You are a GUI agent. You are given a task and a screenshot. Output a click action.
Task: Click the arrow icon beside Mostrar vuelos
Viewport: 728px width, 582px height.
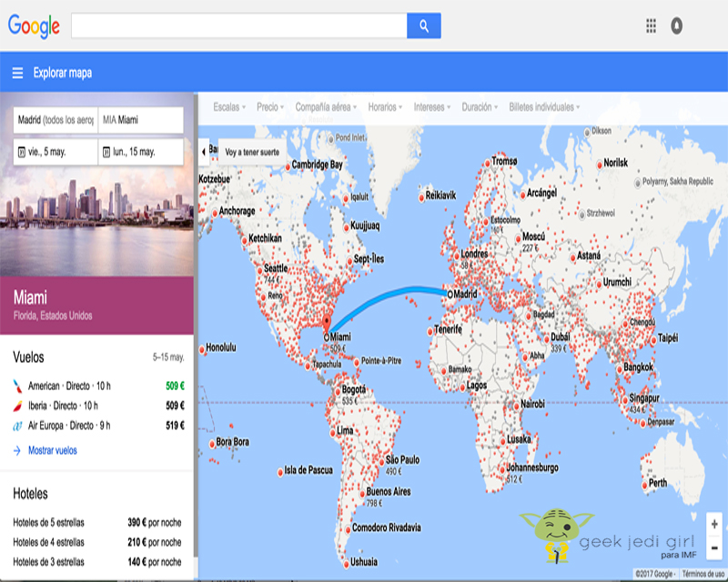click(x=17, y=450)
